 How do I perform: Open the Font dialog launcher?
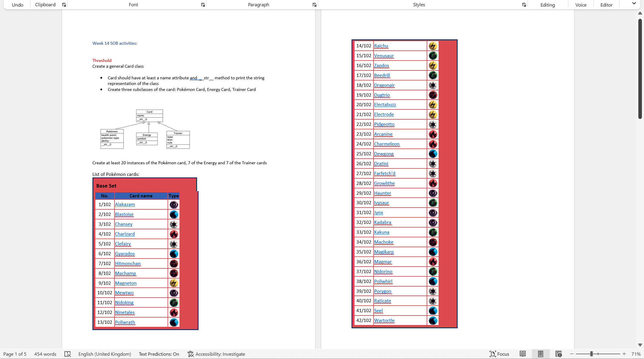click(203, 5)
